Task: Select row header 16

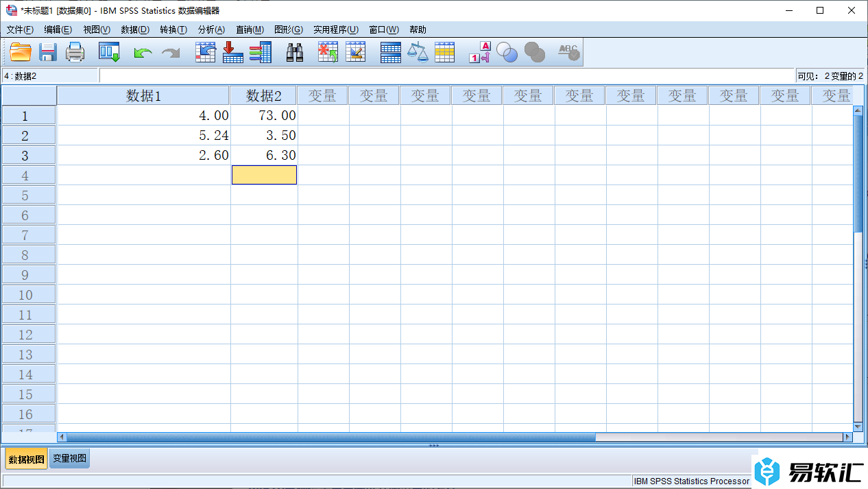Action: click(x=29, y=414)
